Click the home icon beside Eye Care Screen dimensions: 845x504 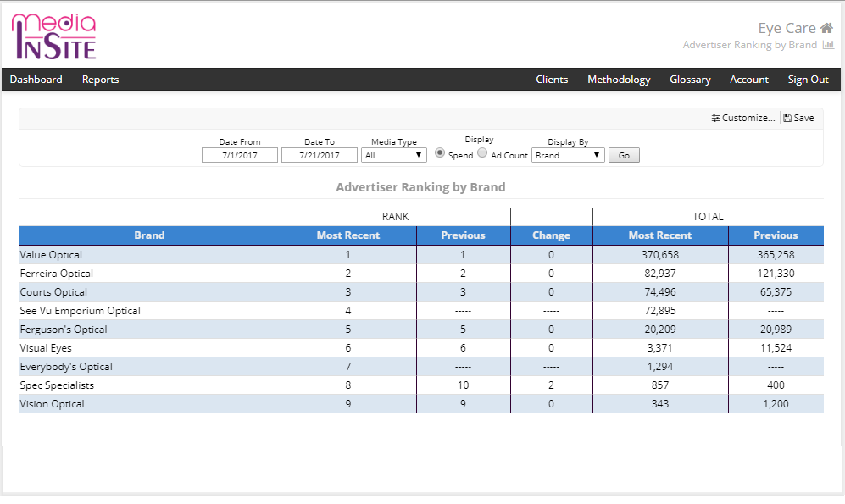pos(826,28)
